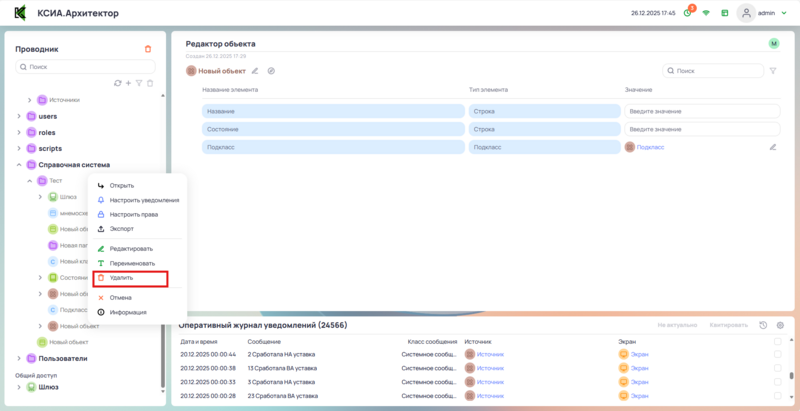This screenshot has height=411, width=800.
Task: Tick checkbox for first notification row
Action: 778,354
